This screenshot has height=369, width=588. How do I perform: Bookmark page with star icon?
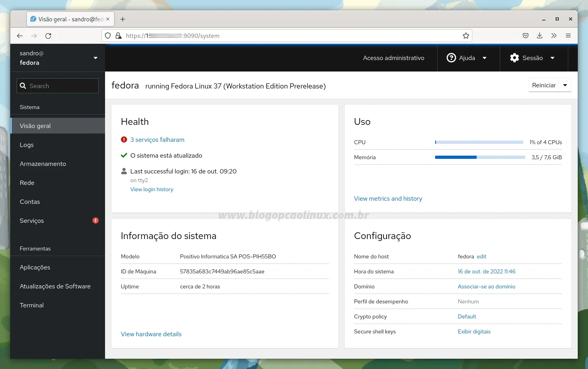tap(466, 36)
